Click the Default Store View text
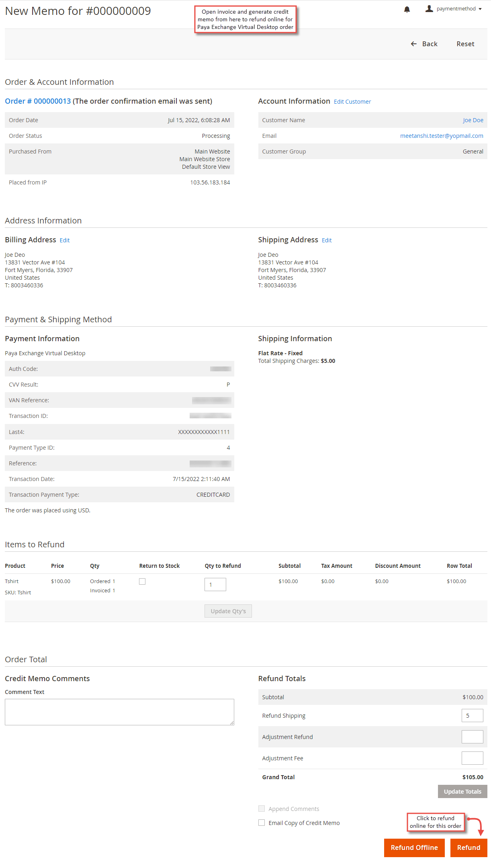491x868 pixels. [206, 167]
